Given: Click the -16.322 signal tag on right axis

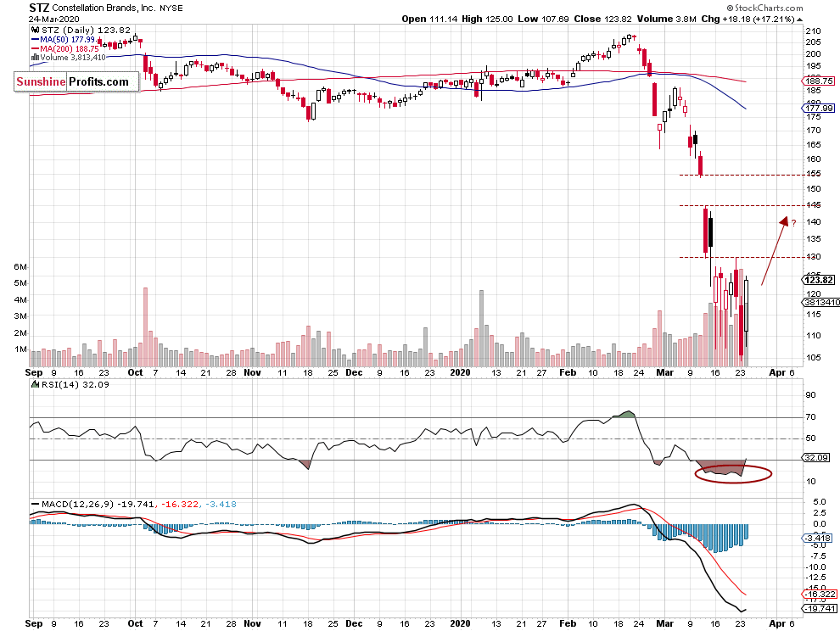Looking at the screenshot, I should click(x=819, y=594).
